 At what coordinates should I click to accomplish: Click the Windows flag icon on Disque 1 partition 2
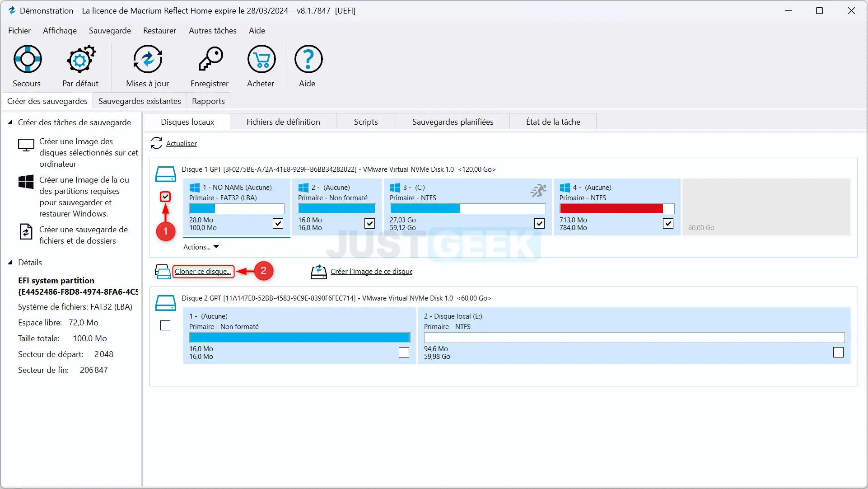pyautogui.click(x=303, y=188)
